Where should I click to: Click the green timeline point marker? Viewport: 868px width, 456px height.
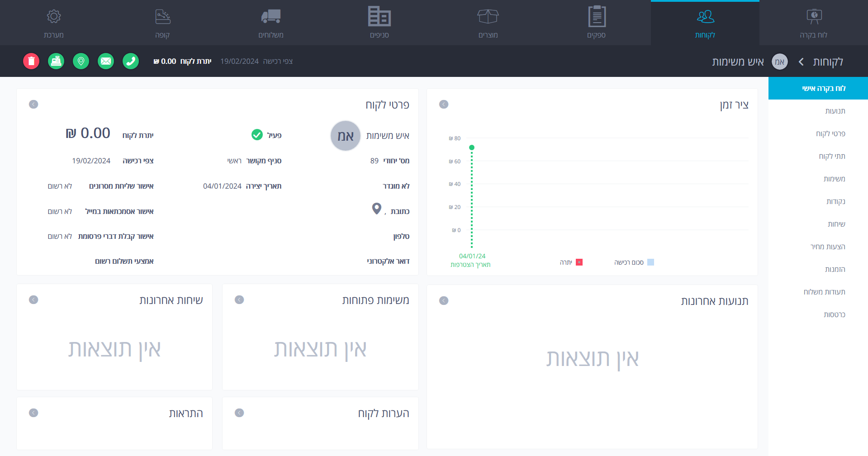(472, 147)
